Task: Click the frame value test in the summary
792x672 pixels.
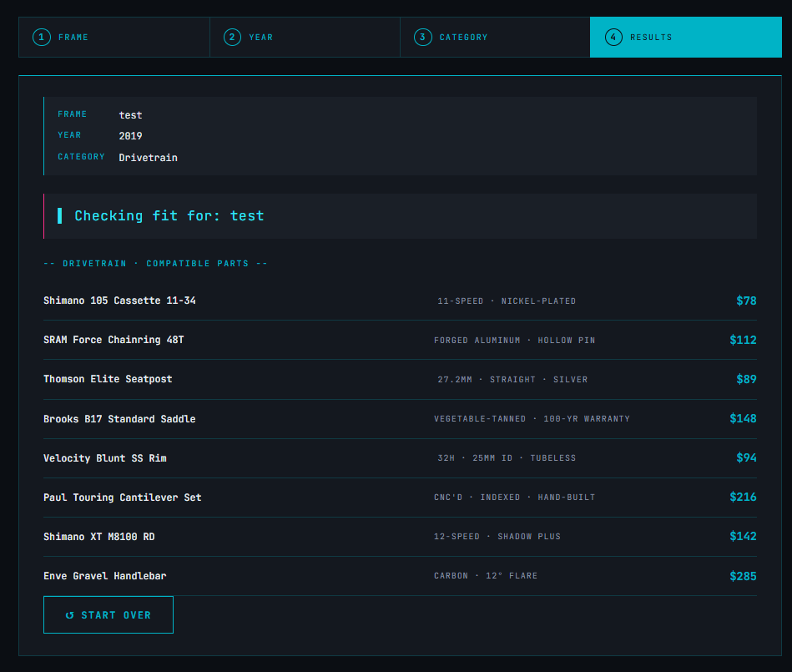Action: [130, 115]
